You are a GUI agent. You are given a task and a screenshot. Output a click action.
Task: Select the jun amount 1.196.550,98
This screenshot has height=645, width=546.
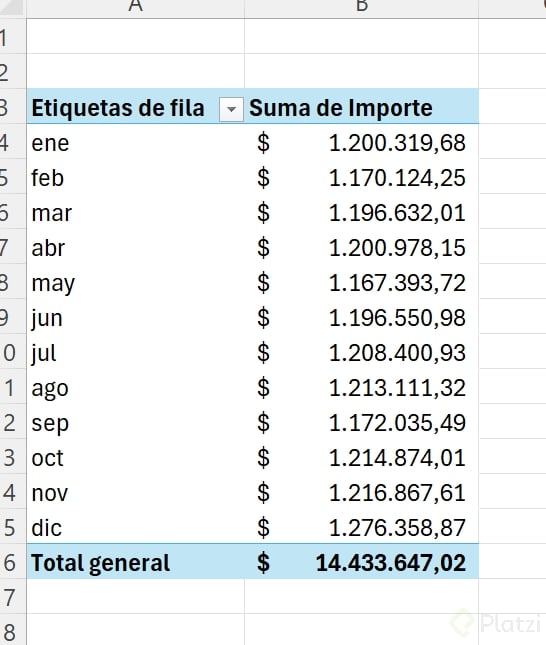(362, 316)
